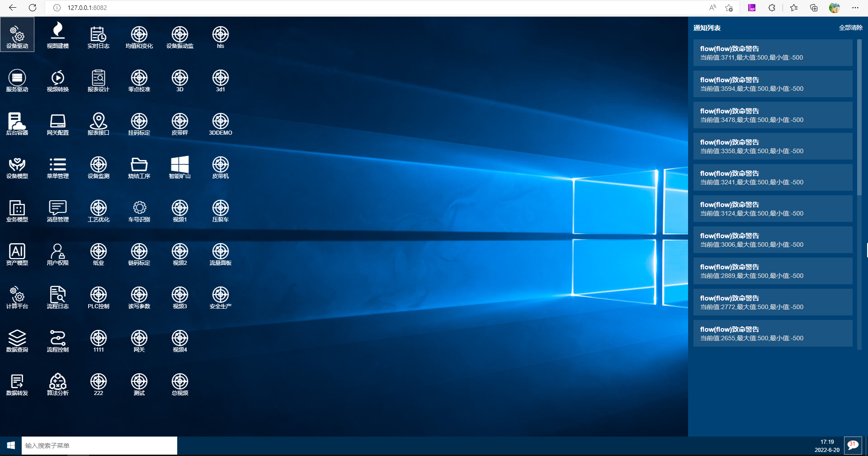Viewport: 868px width, 456px height.
Task: Select the flow alert with value 2655
Action: [x=773, y=334]
